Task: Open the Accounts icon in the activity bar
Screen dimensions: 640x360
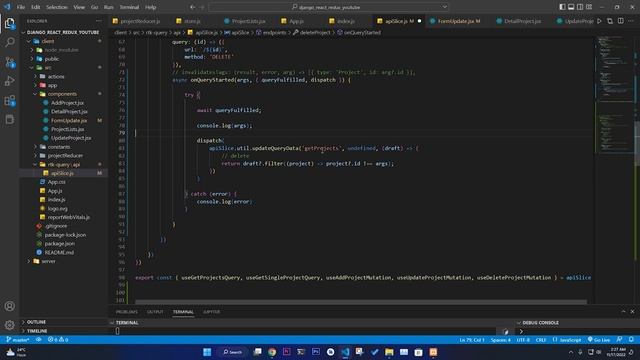Action: click(9, 306)
